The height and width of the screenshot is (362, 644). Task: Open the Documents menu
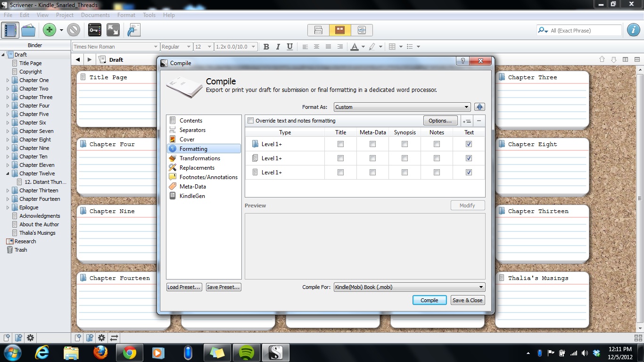click(x=95, y=15)
